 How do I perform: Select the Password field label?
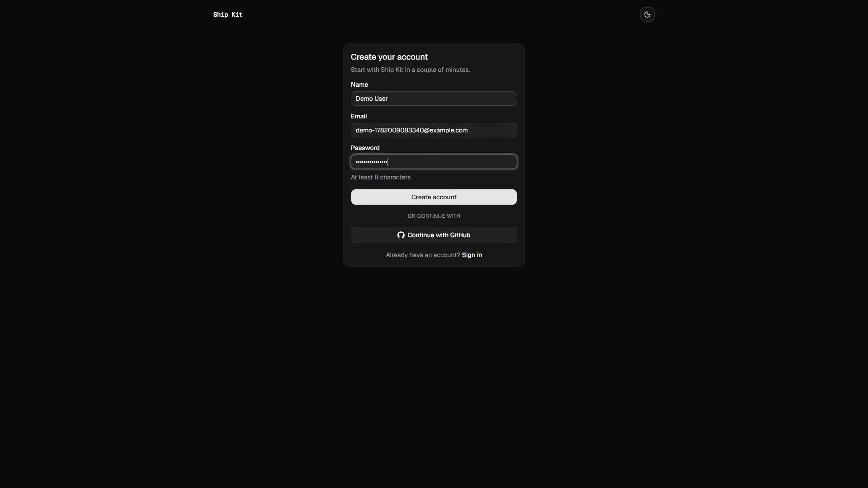[x=365, y=148]
